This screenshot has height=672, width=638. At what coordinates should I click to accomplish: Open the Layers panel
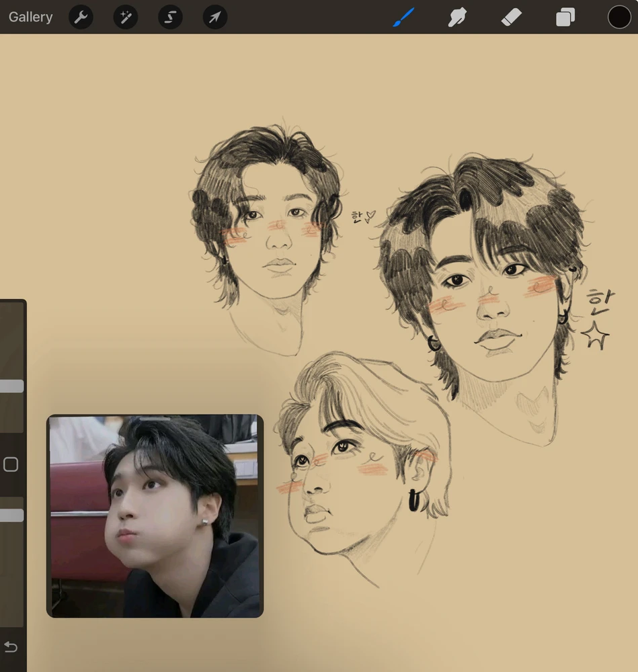pyautogui.click(x=565, y=17)
